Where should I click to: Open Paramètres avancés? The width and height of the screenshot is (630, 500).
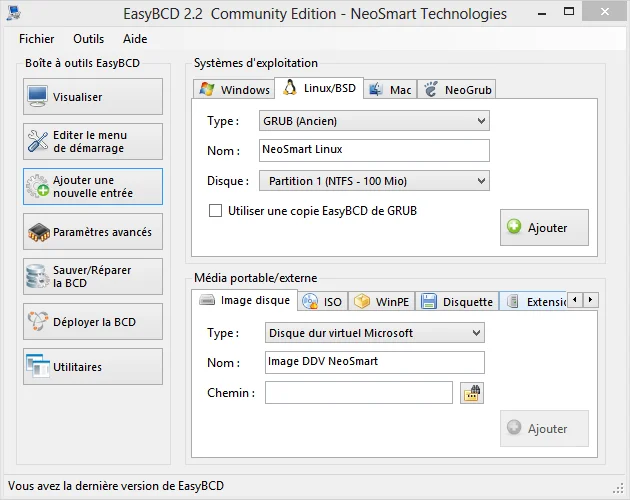(x=93, y=232)
